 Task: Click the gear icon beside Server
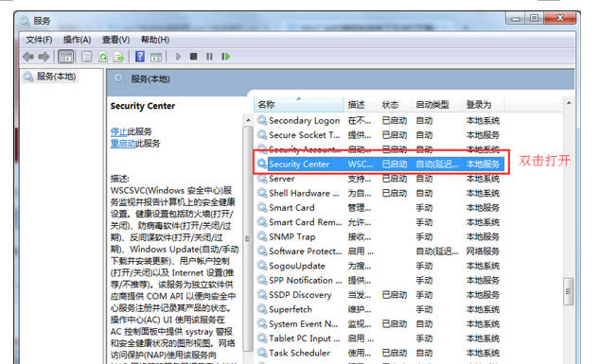[262, 179]
